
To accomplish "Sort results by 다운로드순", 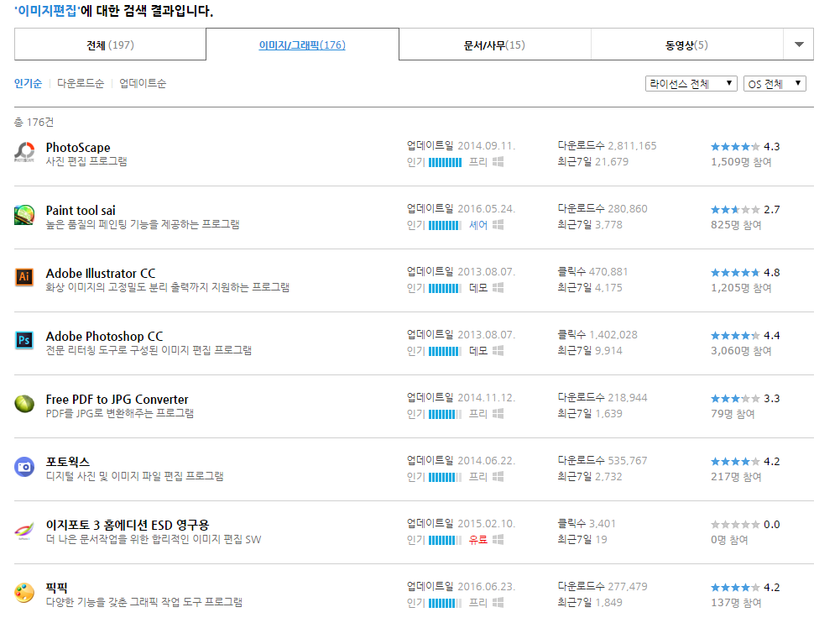I will (81, 83).
